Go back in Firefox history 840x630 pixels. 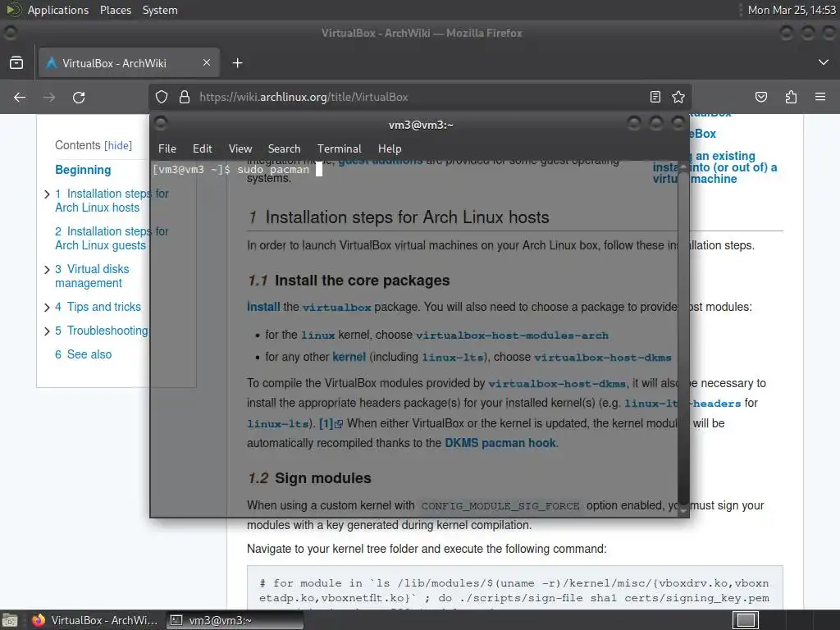20,97
